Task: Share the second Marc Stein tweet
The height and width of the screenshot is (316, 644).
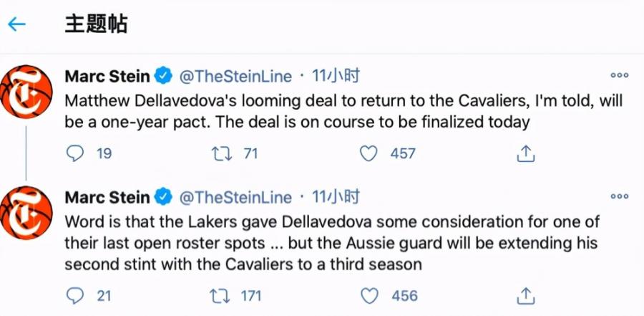Action: click(x=526, y=295)
